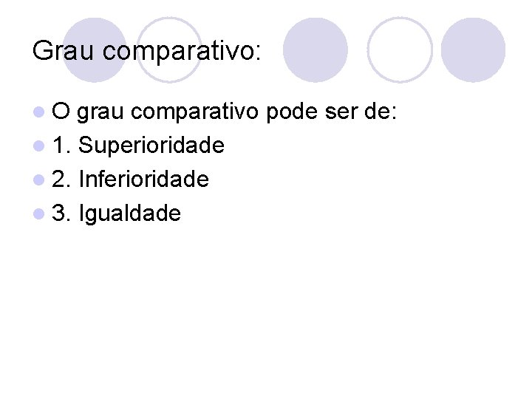This screenshot has height=399, width=532.
Task: Click the middle filled lavender circle
Action: tap(316, 50)
